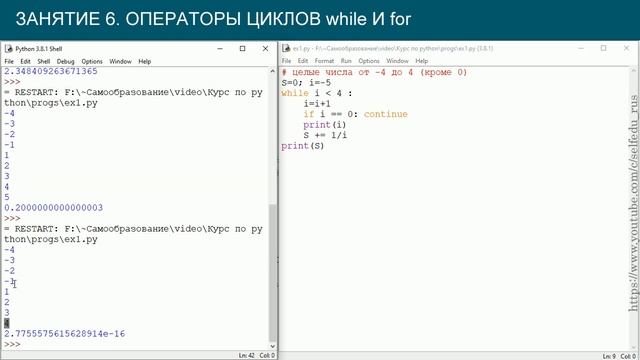Click the continue keyword in editor
The image size is (640, 360).
point(386,114)
